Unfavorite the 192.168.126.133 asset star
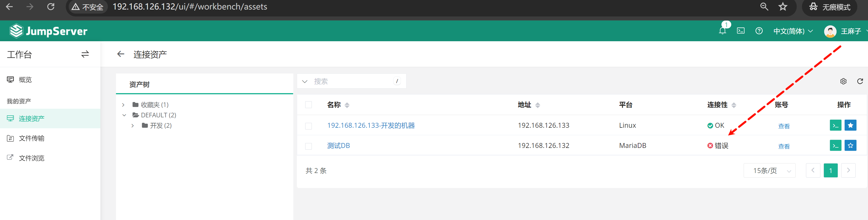The width and height of the screenshot is (868, 220). [x=850, y=125]
